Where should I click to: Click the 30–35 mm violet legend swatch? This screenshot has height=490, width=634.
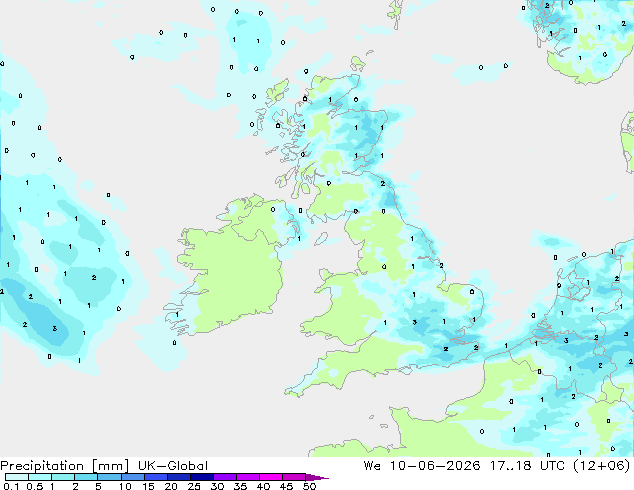[x=224, y=477]
